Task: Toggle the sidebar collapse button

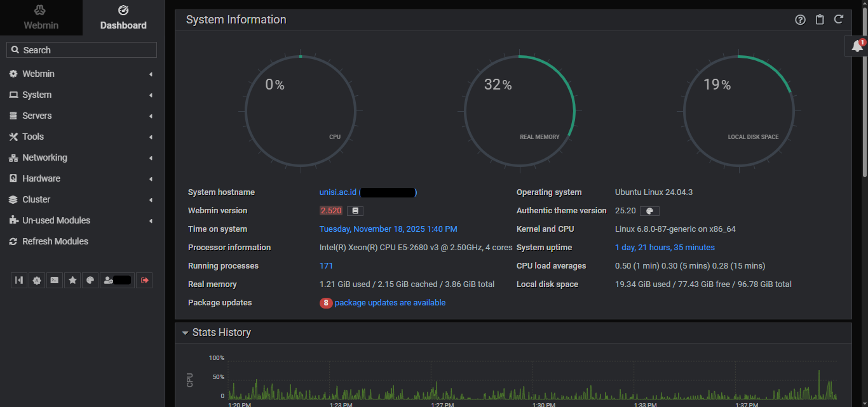Action: [x=19, y=280]
